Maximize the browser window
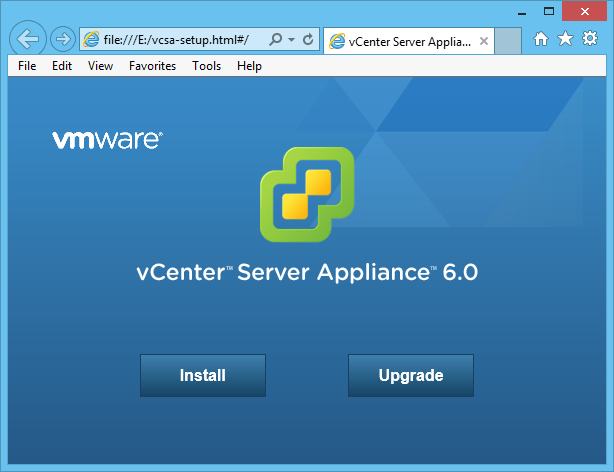The width and height of the screenshot is (614, 472). [549, 11]
